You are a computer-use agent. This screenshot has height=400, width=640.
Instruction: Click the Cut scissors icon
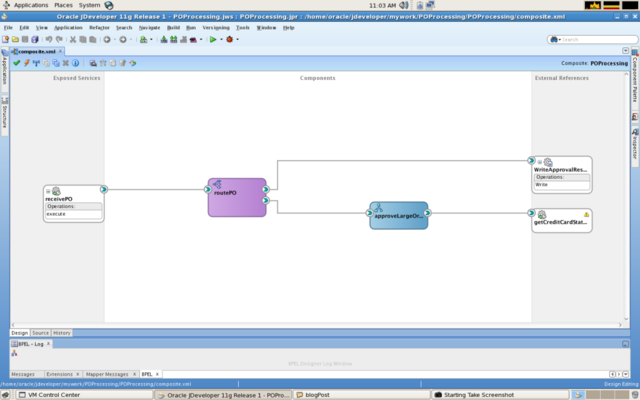coord(73,40)
